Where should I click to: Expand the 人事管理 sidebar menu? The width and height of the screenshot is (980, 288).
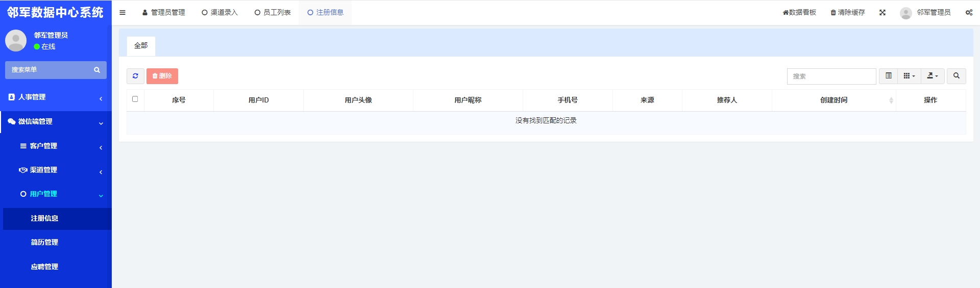(56, 97)
